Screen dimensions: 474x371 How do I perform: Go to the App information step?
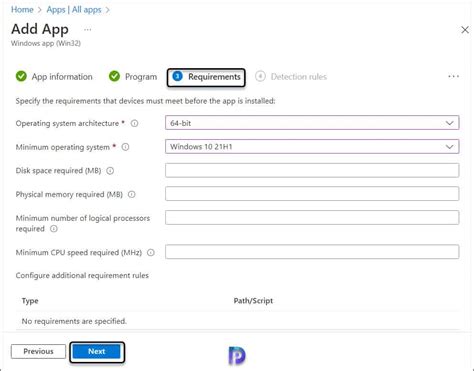click(54, 77)
